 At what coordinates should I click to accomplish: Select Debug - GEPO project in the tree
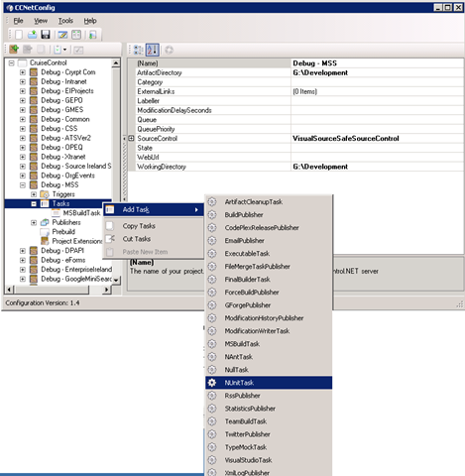[x=61, y=100]
